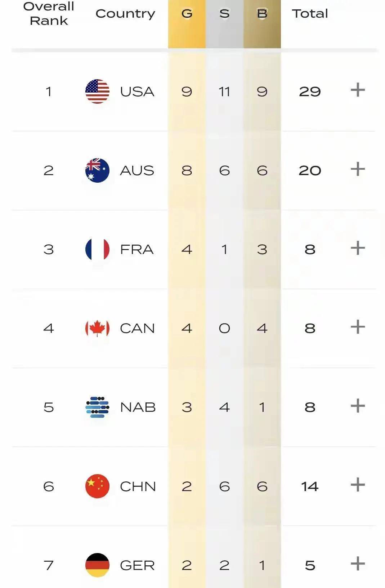Click the China flag icon
Image resolution: width=385 pixels, height=588 pixels.
point(97,486)
